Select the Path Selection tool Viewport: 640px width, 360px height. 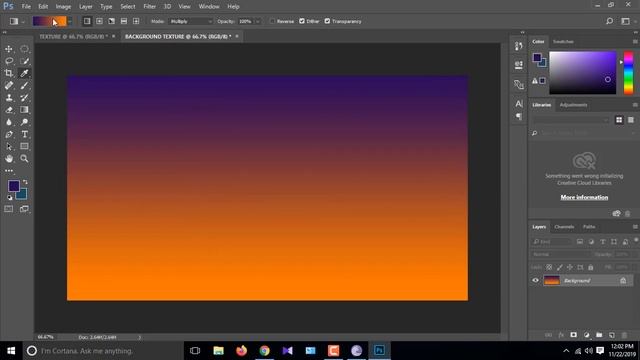[x=9, y=147]
